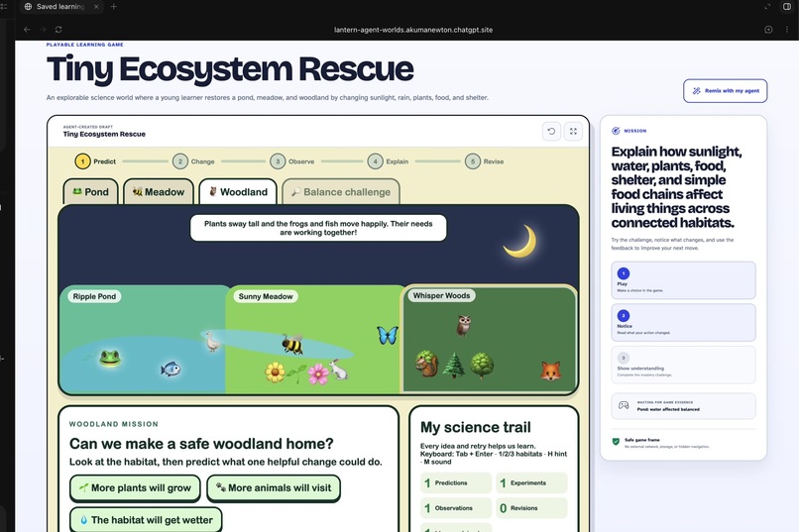Screen dimensions: 799x532
Task: Click the bee in Sunny Meadow
Action: 292,345
